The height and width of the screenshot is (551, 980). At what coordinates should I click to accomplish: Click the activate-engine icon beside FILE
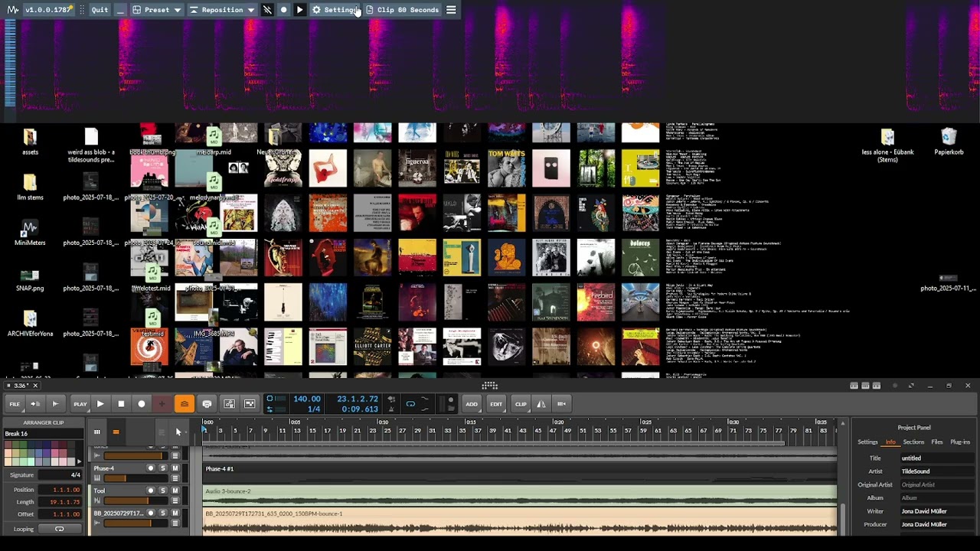[55, 404]
